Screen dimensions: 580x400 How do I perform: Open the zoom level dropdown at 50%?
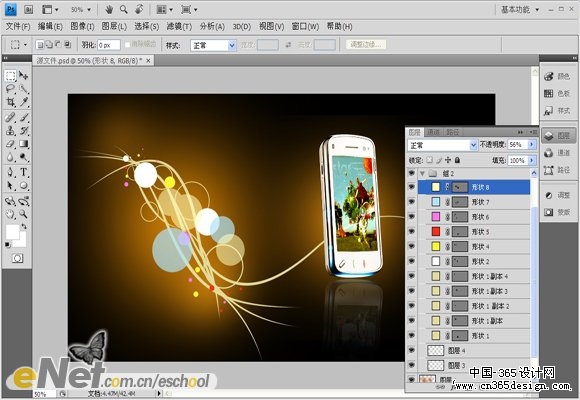pyautogui.click(x=89, y=10)
